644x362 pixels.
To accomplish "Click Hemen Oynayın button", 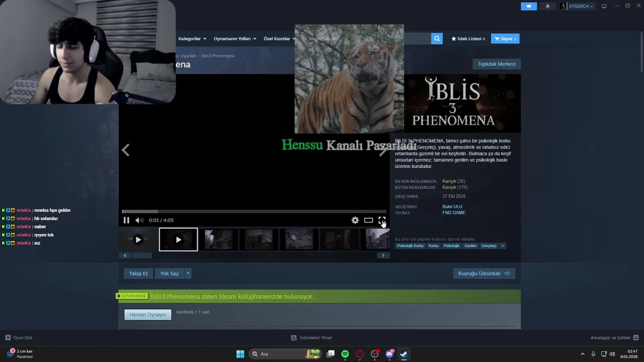I will click(148, 315).
